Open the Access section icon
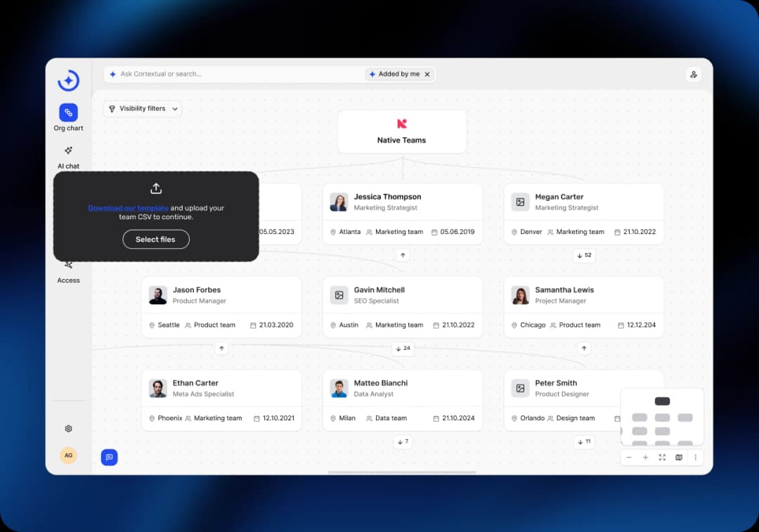The image size is (759, 532). point(68,265)
